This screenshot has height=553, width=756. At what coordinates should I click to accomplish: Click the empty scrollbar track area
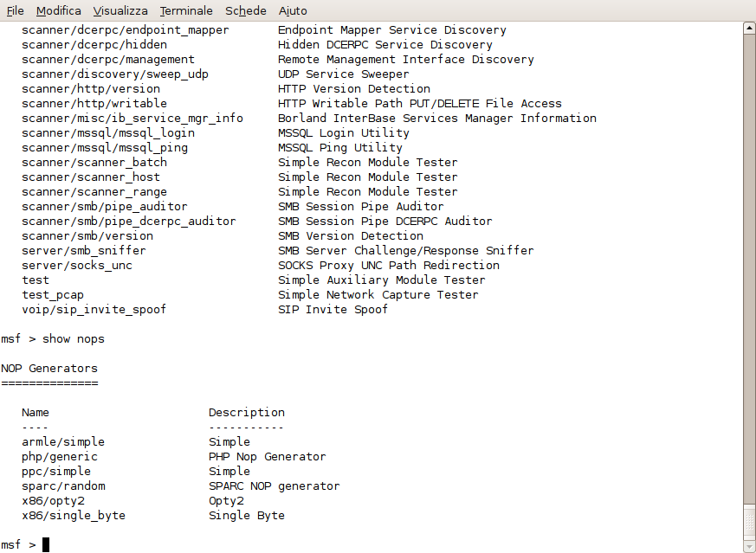click(749, 269)
